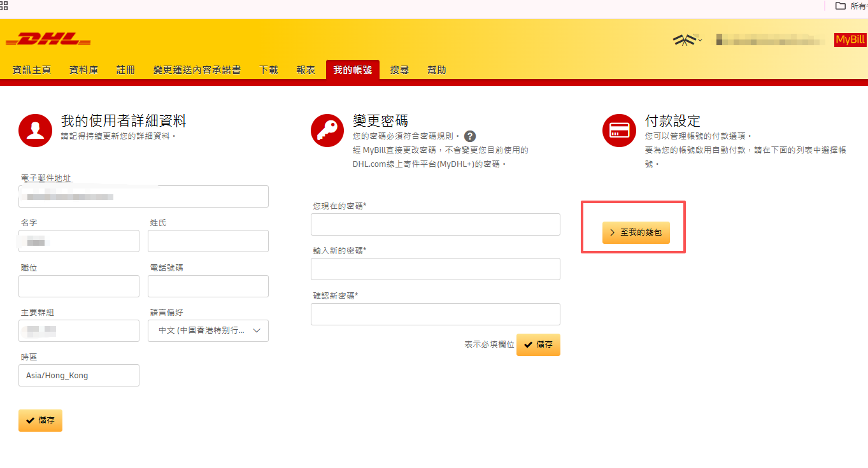Click the credit card icon beside 付款設定

point(619,131)
